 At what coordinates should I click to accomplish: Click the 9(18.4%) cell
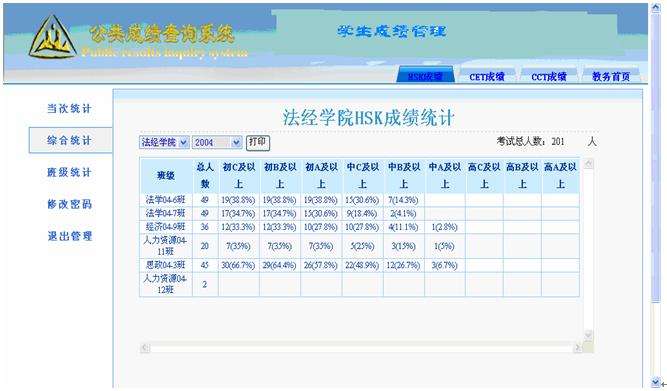(362, 213)
